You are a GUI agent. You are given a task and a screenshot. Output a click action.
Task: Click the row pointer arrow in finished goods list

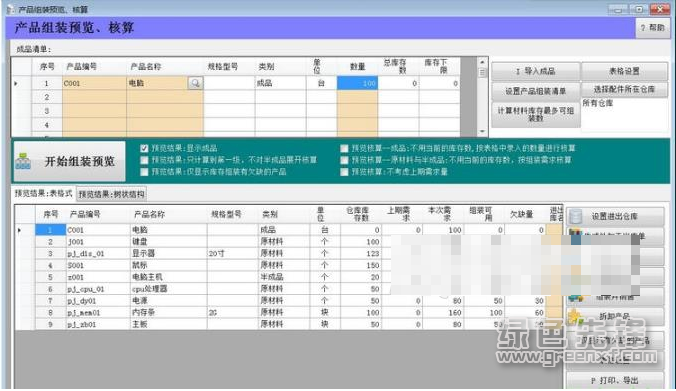coord(16,83)
